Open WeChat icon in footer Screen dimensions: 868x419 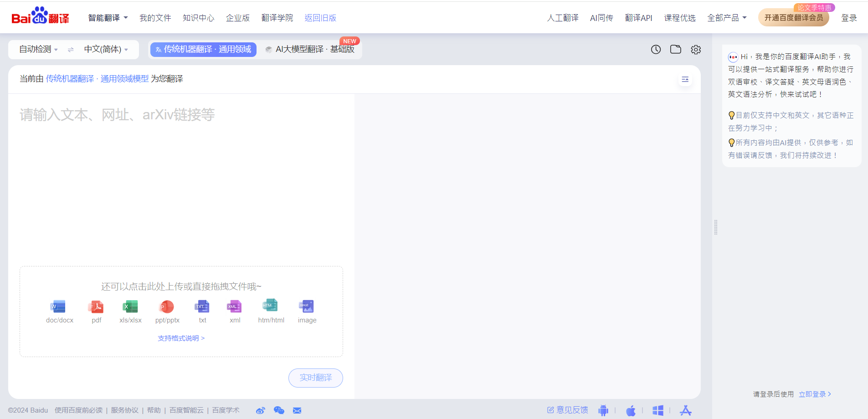point(279,410)
